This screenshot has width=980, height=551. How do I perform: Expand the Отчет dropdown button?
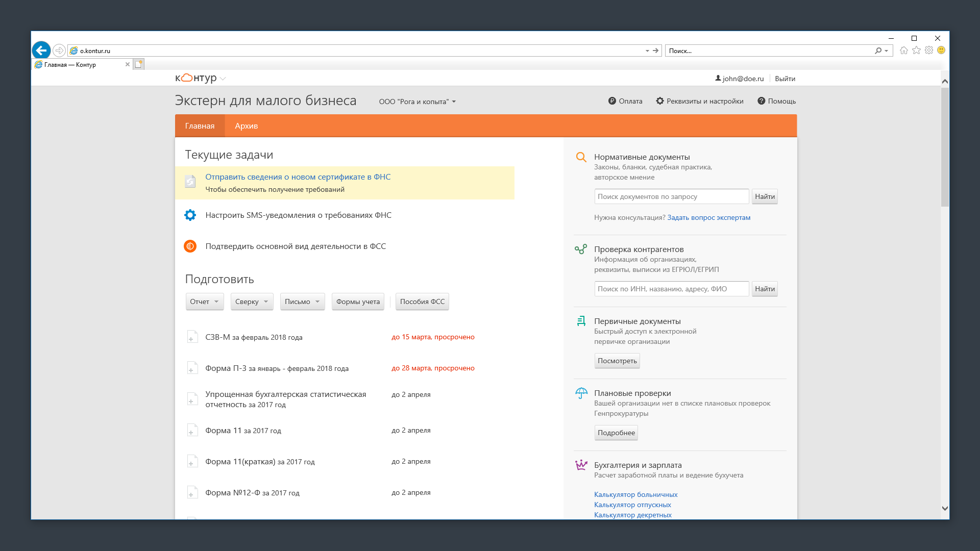click(204, 302)
